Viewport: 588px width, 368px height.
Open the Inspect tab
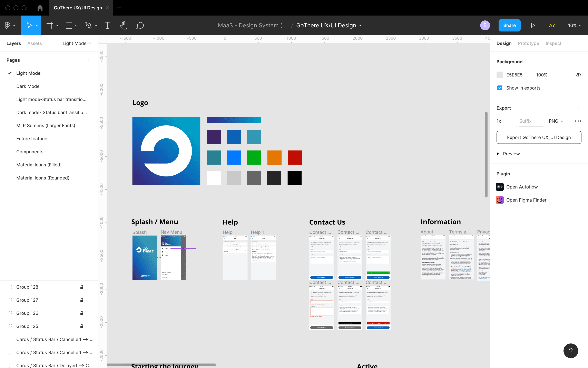[x=553, y=43]
